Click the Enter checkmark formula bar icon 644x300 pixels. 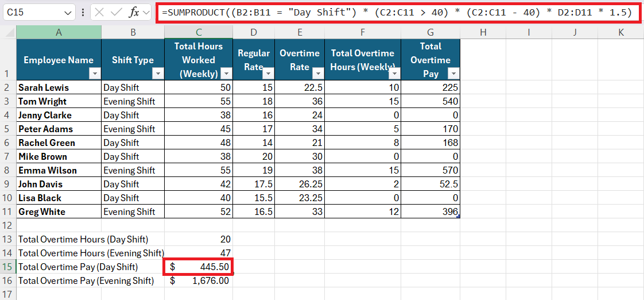tap(117, 12)
